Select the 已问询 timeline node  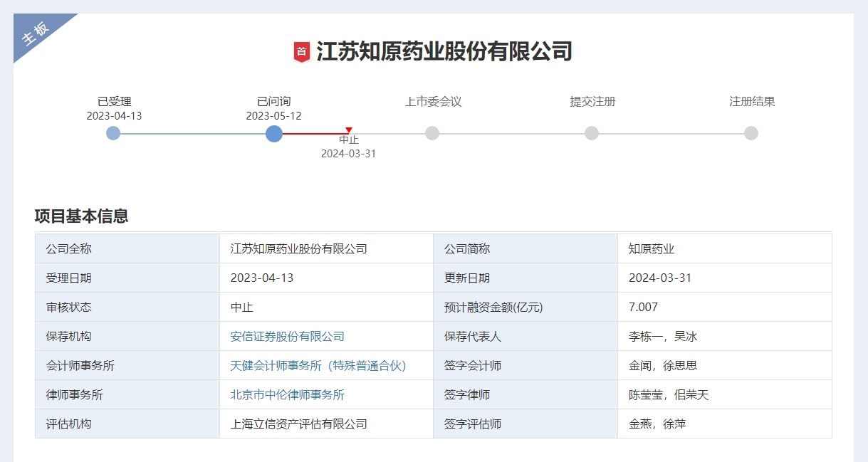coord(273,133)
